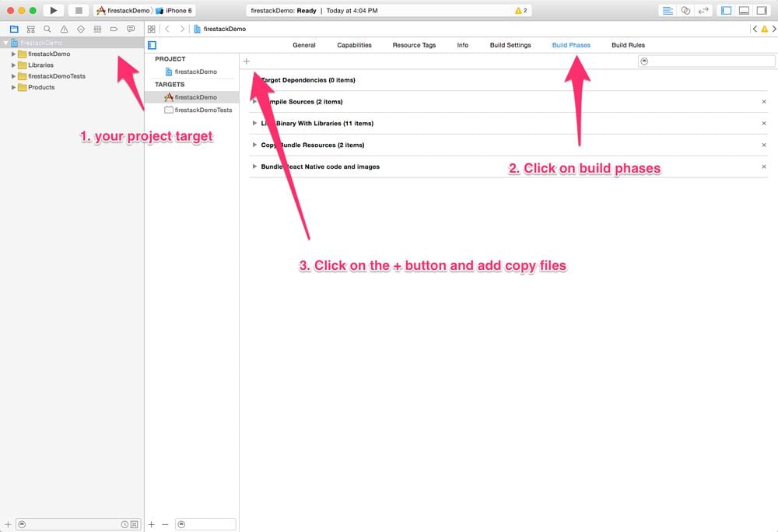Open the Breakpoint navigator

click(x=114, y=30)
